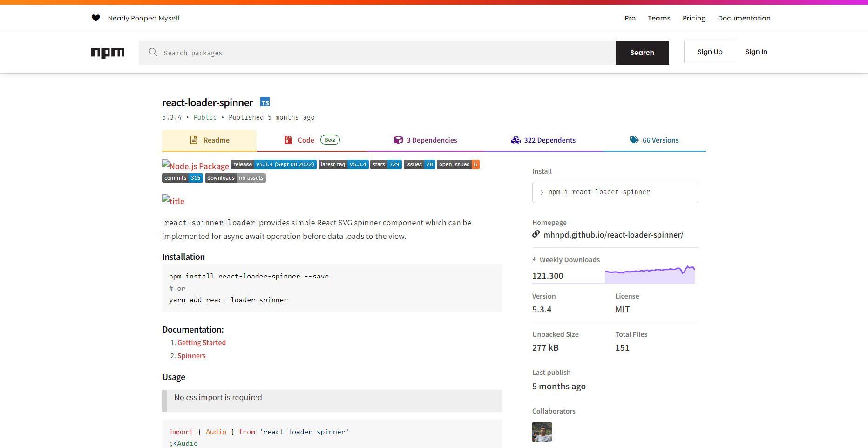
Task: Click the Dependents cubes icon
Action: click(516, 140)
